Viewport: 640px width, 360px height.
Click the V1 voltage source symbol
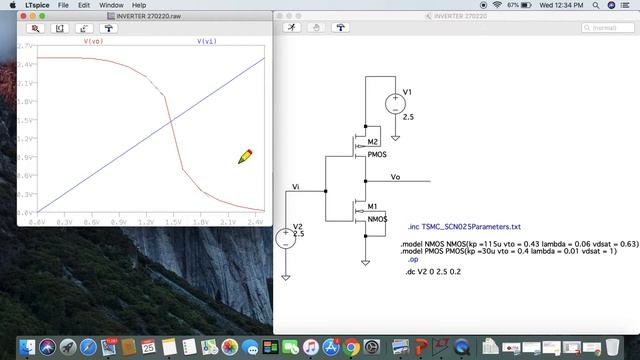click(395, 104)
